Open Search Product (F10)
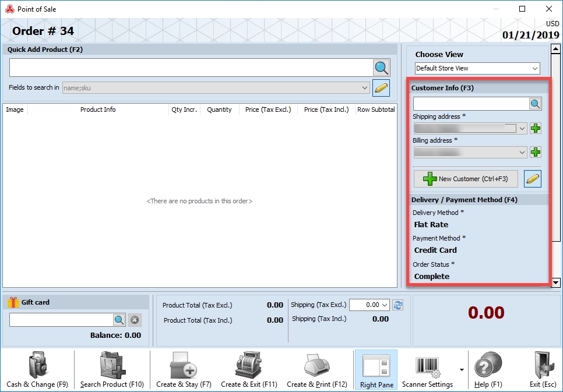The height and width of the screenshot is (392, 563). pos(112,370)
